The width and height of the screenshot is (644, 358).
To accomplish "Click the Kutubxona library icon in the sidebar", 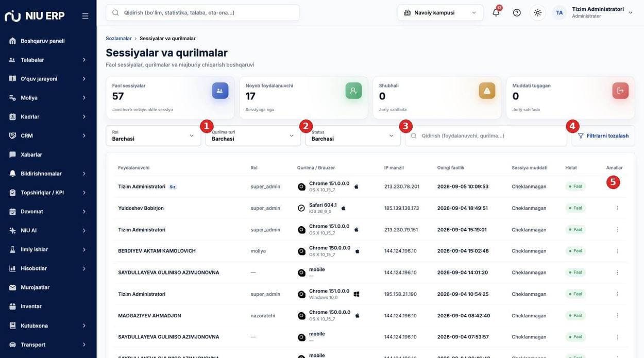I will coord(12,326).
